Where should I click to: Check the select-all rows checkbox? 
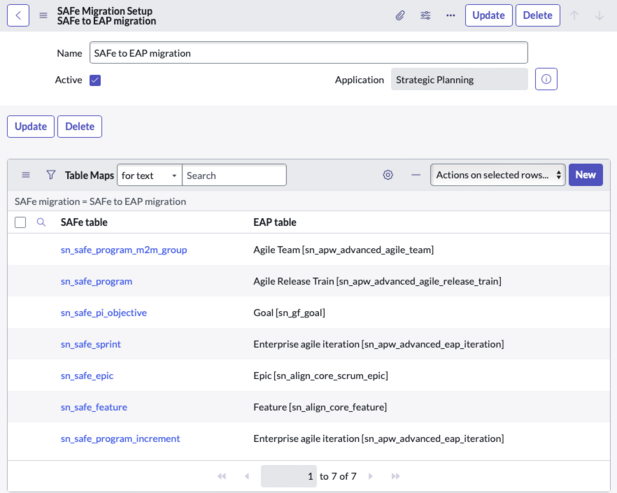(20, 222)
